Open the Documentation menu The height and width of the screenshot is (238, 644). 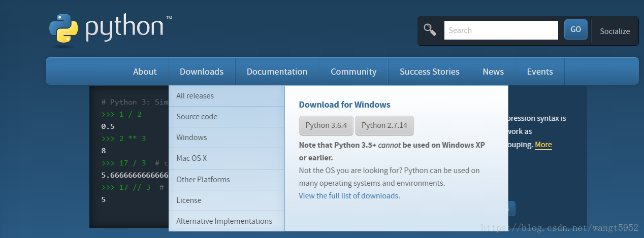pos(277,72)
